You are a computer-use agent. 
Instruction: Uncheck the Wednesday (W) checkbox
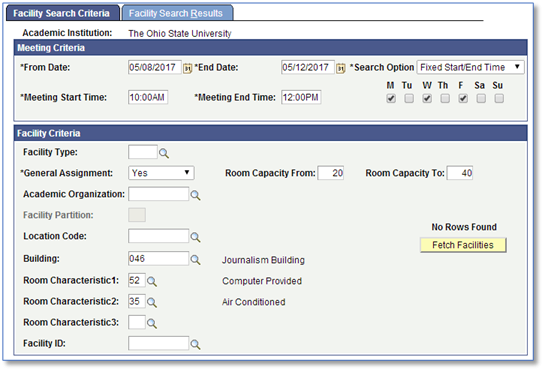(427, 99)
